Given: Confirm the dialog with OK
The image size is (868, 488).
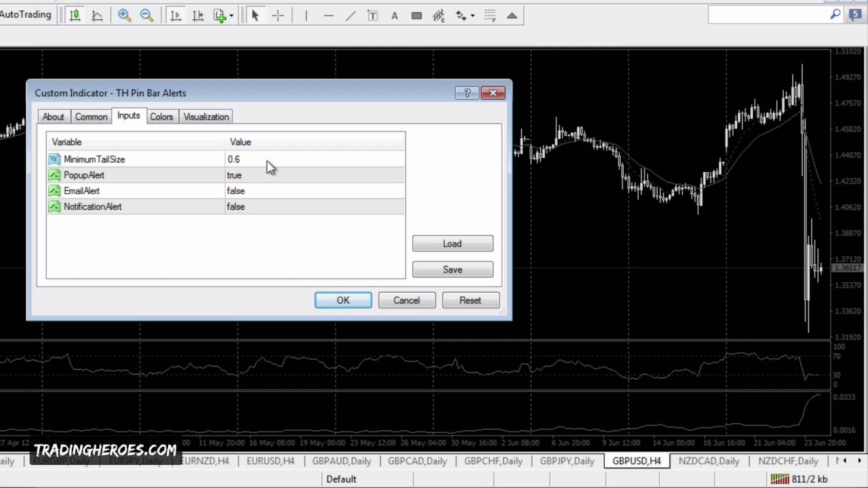Looking at the screenshot, I should [343, 300].
